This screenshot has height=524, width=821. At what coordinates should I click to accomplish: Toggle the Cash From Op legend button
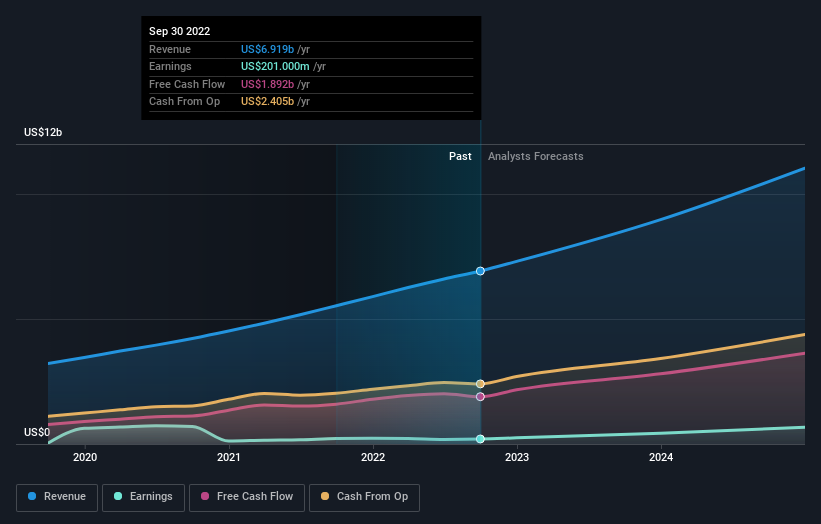364,497
